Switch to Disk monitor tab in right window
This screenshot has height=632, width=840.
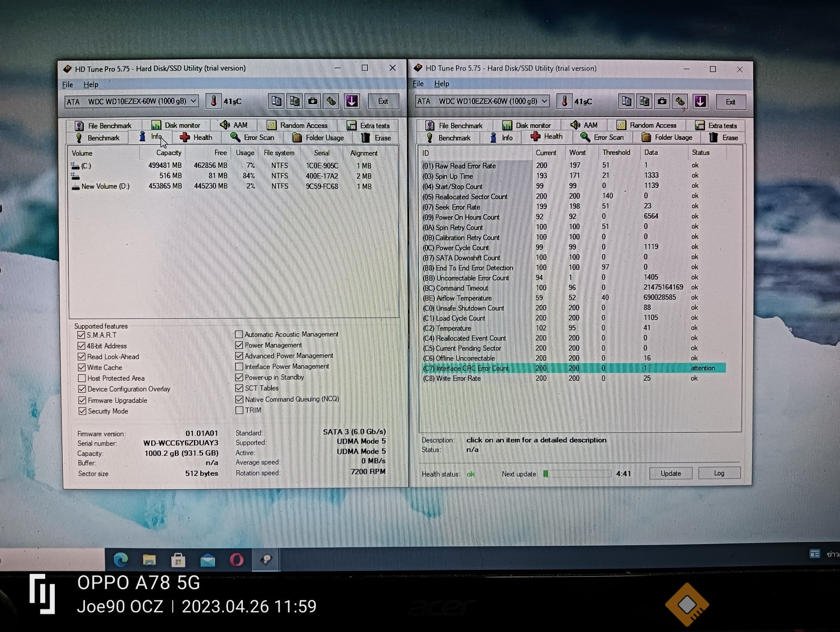click(526, 125)
